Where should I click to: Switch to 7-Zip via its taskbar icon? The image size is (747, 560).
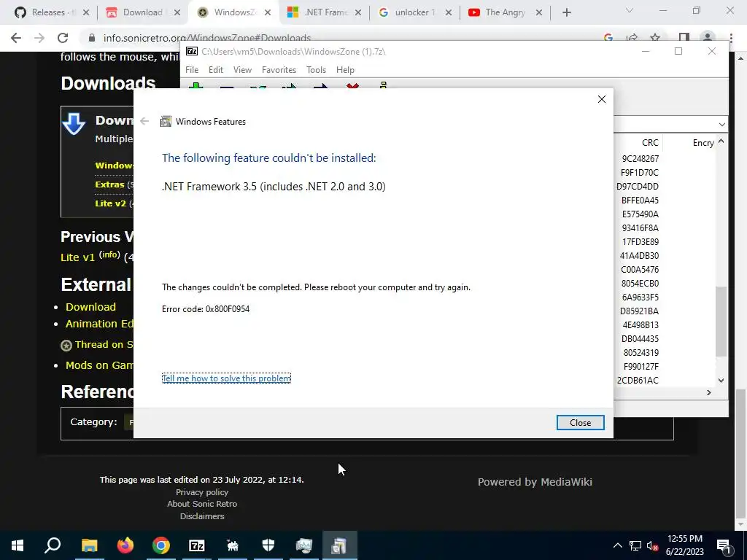click(x=197, y=545)
